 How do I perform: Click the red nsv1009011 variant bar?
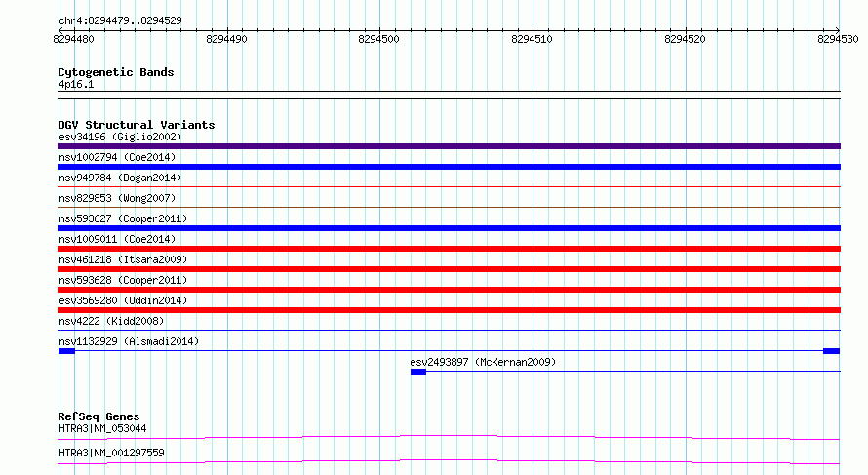449,249
